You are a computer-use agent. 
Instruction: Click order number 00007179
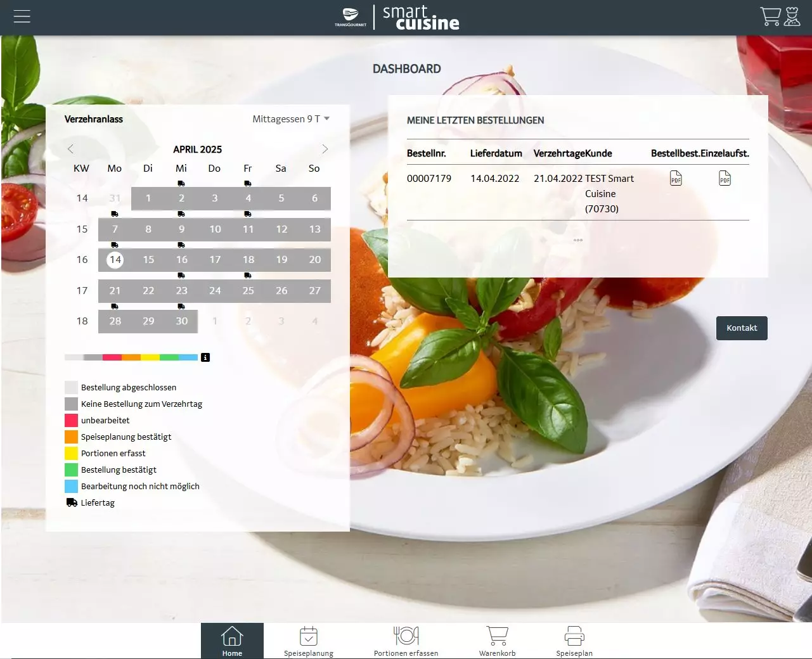429,179
